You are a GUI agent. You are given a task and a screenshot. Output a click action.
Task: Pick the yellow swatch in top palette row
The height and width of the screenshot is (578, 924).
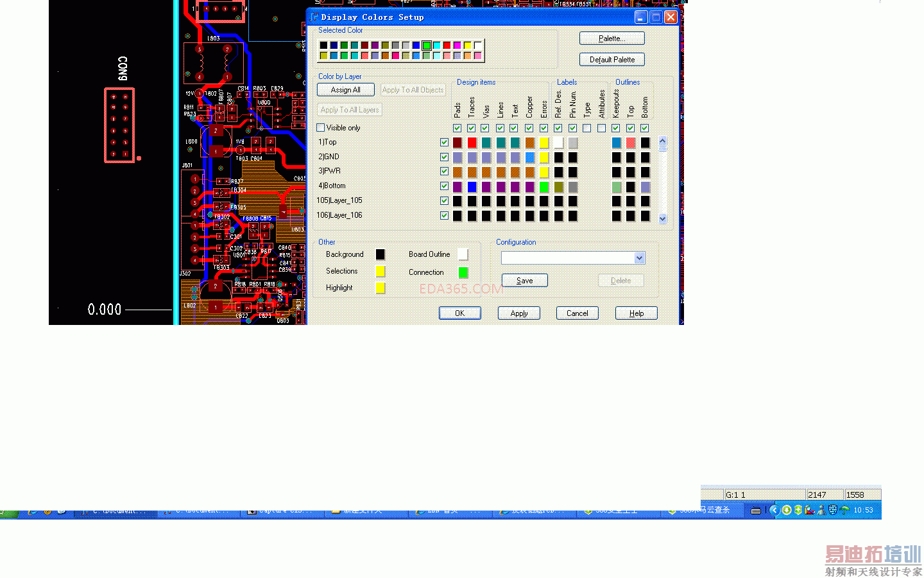click(x=468, y=46)
